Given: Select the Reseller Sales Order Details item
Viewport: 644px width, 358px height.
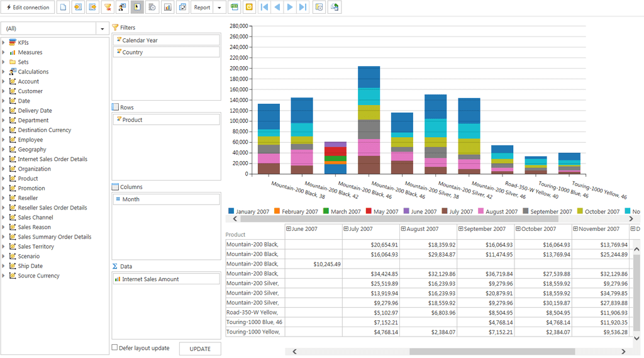Looking at the screenshot, I should (x=52, y=208).
